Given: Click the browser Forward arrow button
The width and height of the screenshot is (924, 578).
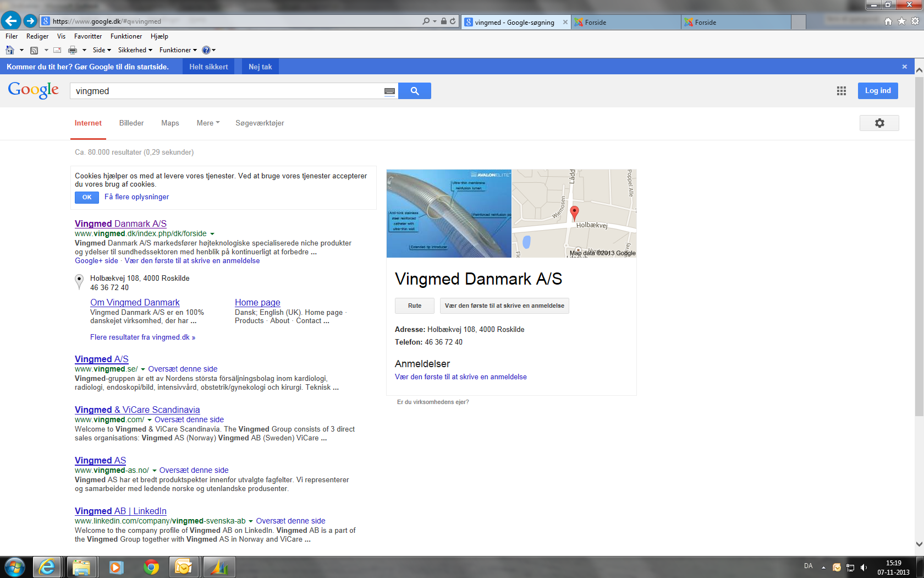Looking at the screenshot, I should click(30, 21).
